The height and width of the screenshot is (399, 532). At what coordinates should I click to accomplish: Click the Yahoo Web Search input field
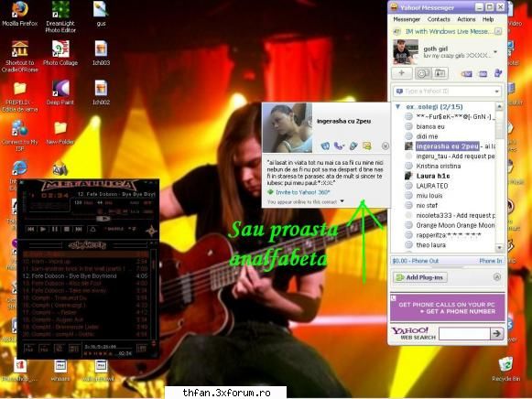464,334
